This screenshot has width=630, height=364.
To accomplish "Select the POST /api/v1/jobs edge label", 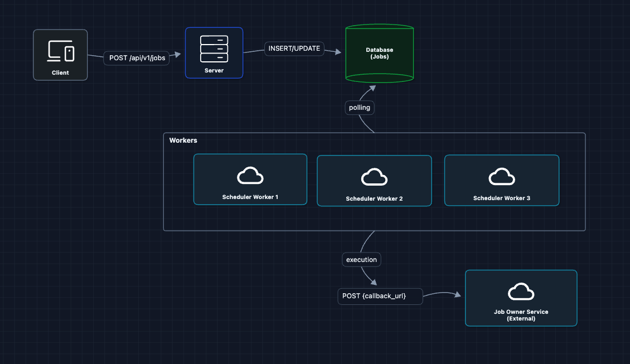I will click(x=137, y=58).
